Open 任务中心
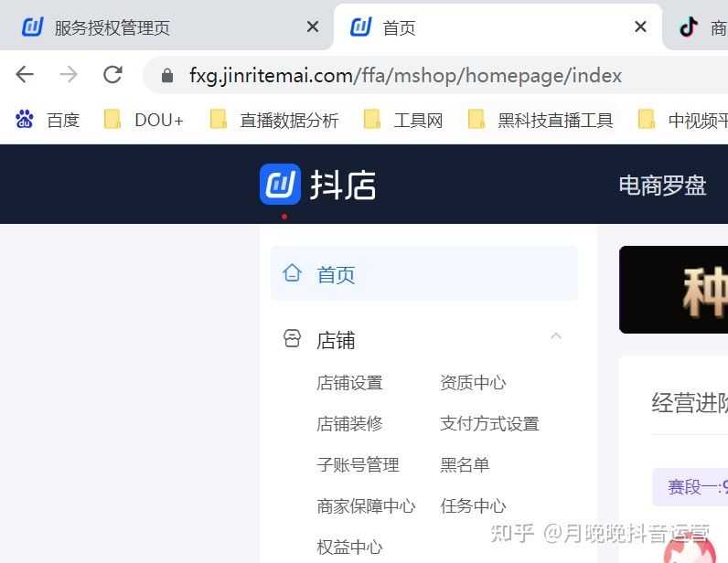Viewport: 728px width, 563px height. 473,506
